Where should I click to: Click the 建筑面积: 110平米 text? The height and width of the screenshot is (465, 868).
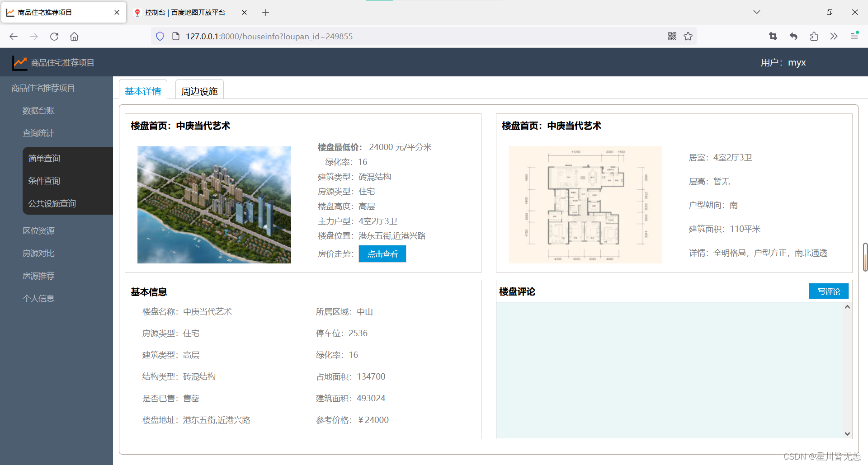[x=725, y=229]
